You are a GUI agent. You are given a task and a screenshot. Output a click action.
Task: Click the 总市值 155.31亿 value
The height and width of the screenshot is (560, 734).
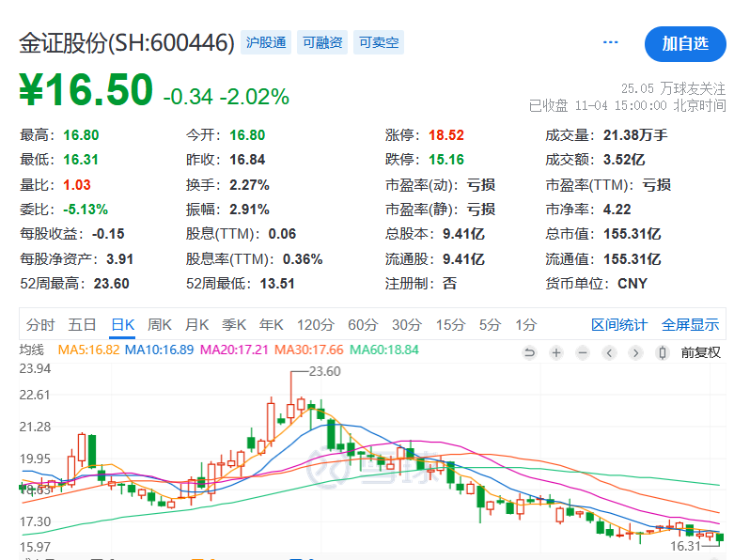point(632,234)
